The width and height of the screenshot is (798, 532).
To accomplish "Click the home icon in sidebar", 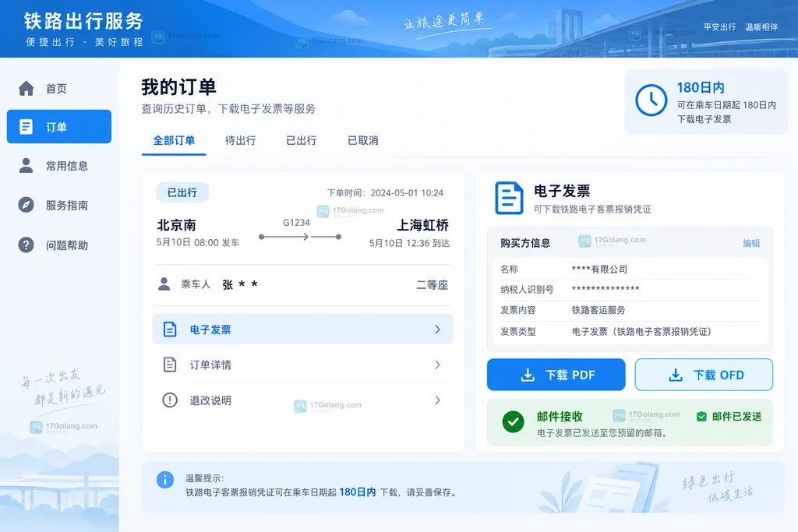I will (26, 89).
